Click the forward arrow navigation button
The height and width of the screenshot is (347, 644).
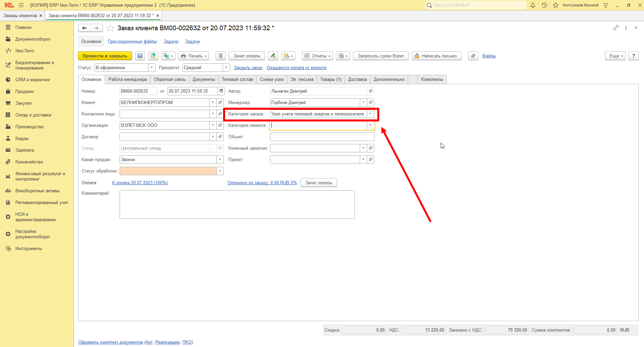tap(96, 28)
